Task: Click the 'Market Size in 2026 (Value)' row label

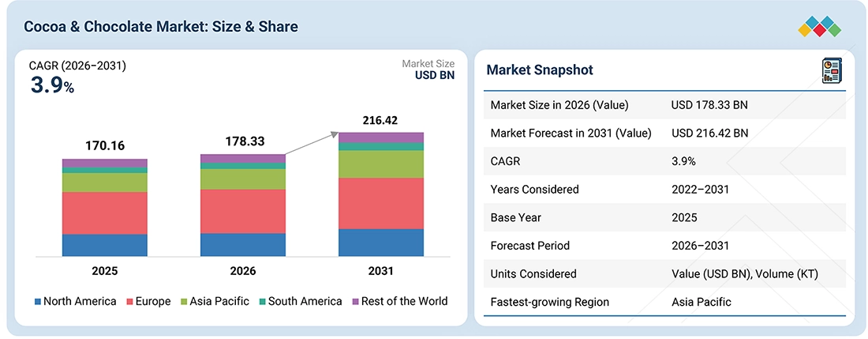Action: (559, 104)
